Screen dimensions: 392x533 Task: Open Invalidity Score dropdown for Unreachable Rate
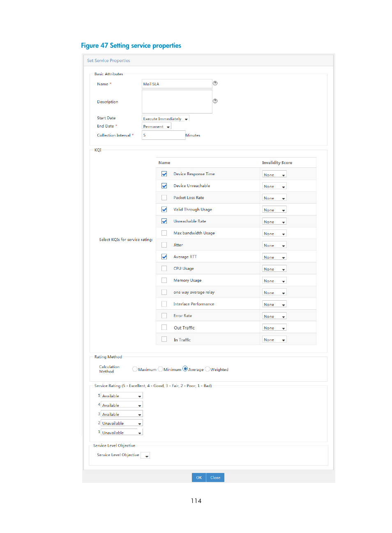tap(274, 222)
